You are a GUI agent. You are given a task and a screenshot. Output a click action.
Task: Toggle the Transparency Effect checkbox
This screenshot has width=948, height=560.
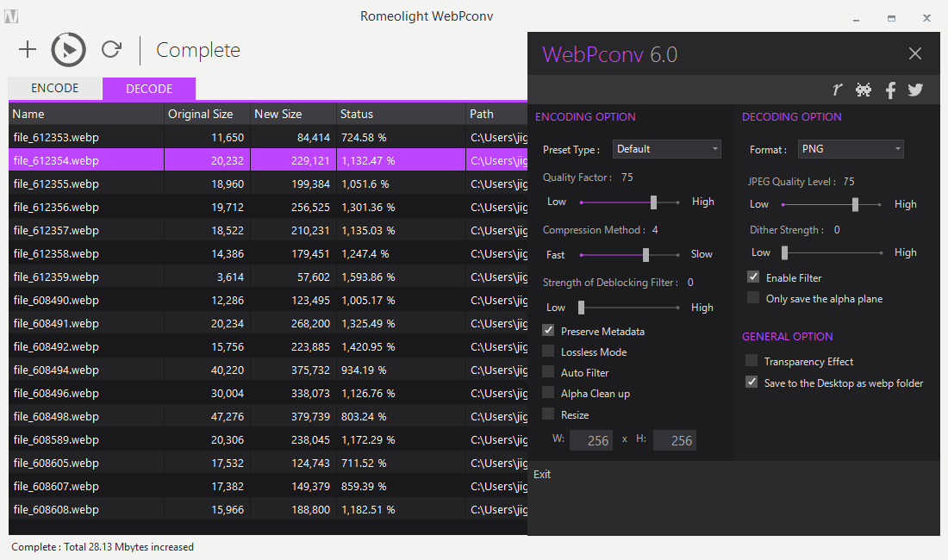click(752, 361)
